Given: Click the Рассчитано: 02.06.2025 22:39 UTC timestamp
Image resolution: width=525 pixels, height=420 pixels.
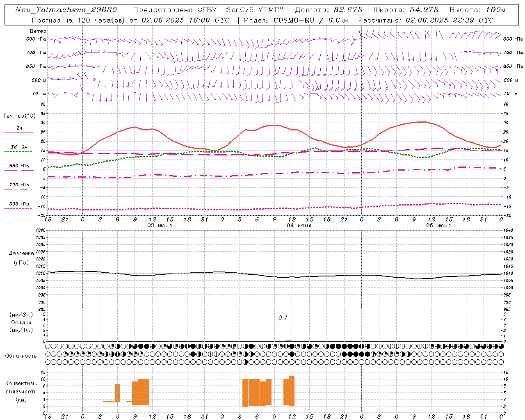Looking at the screenshot, I should (x=426, y=20).
